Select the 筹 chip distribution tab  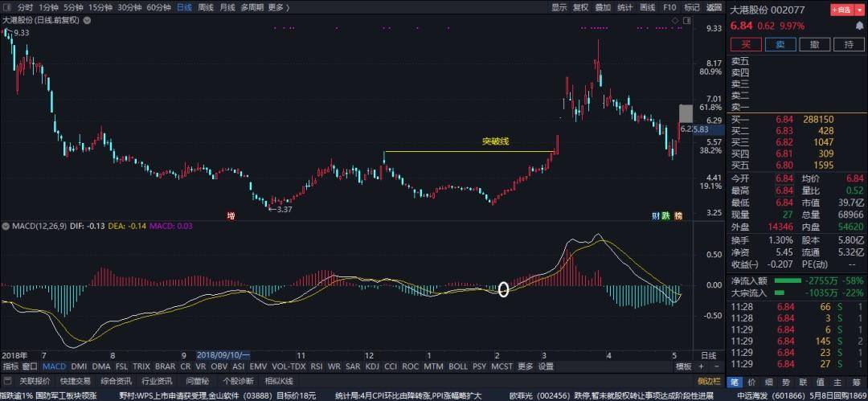(x=856, y=382)
